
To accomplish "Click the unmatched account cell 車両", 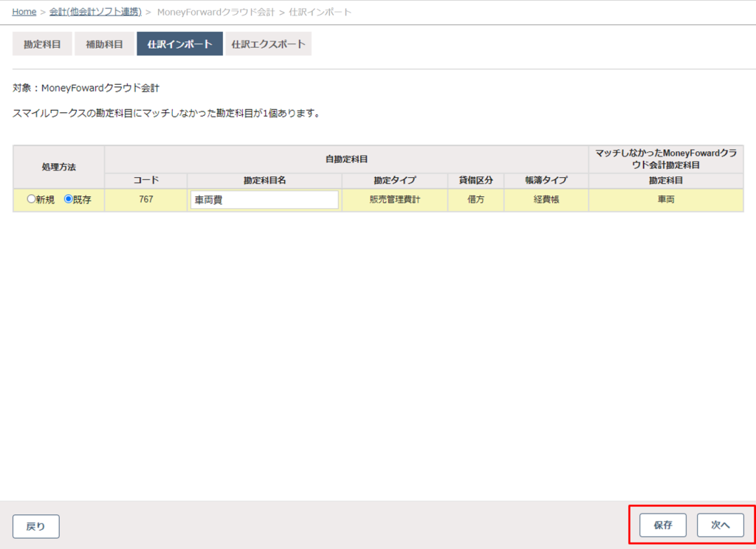I will point(666,199).
